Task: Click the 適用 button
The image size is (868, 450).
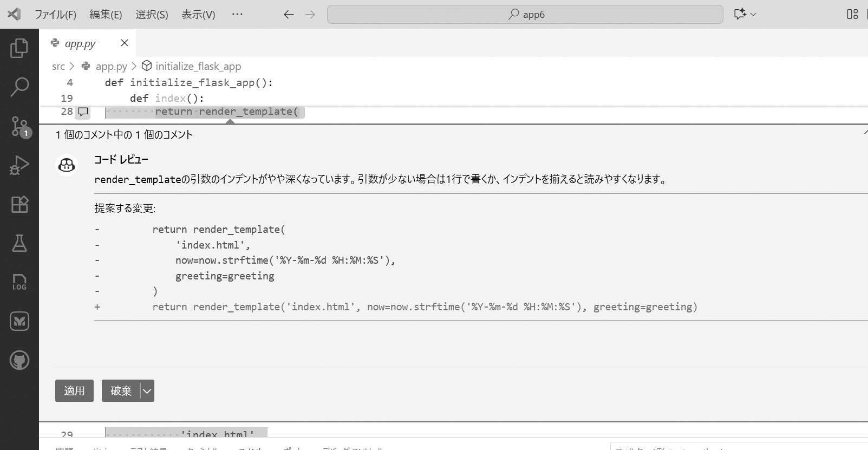Action: click(74, 391)
